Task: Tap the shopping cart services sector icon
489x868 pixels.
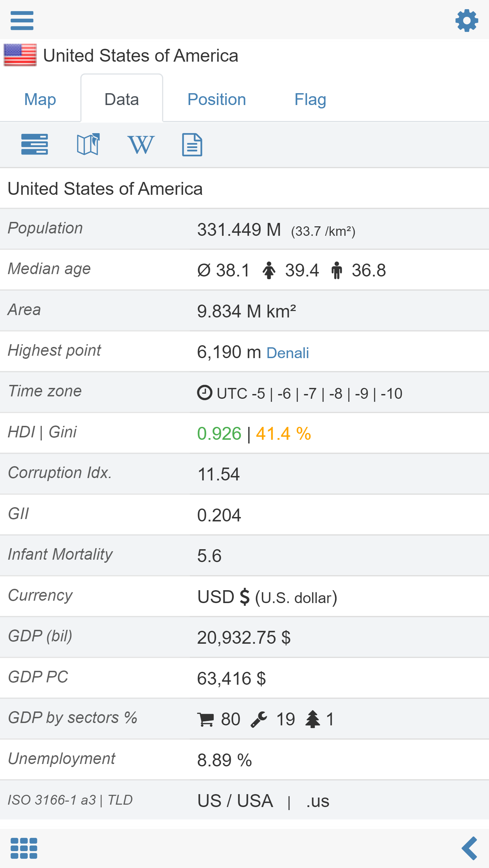Action: click(x=206, y=719)
